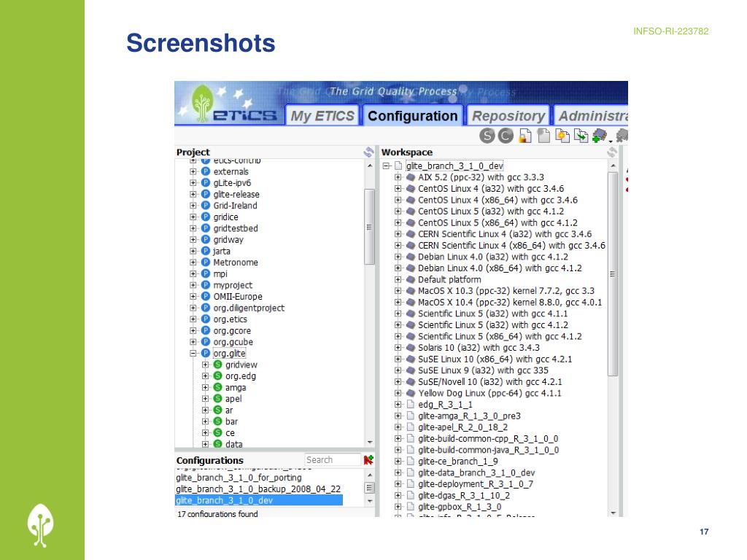The image size is (747, 560).
Task: Click the new configuration sun-document icon
Action: pos(562,136)
